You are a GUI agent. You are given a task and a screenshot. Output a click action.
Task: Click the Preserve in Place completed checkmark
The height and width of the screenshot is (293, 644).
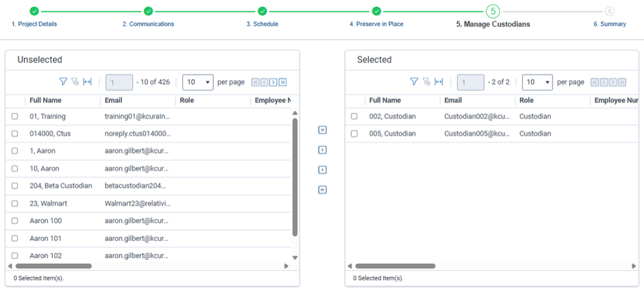[377, 11]
